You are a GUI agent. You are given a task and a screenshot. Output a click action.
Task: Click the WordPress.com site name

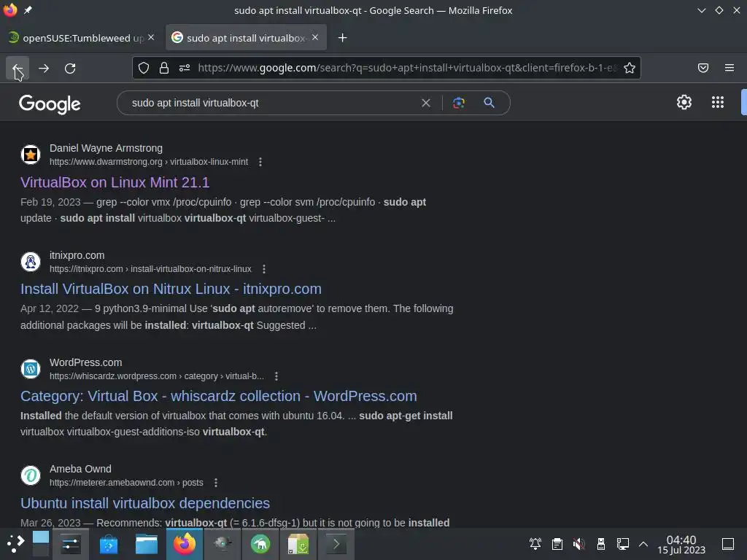coord(86,362)
